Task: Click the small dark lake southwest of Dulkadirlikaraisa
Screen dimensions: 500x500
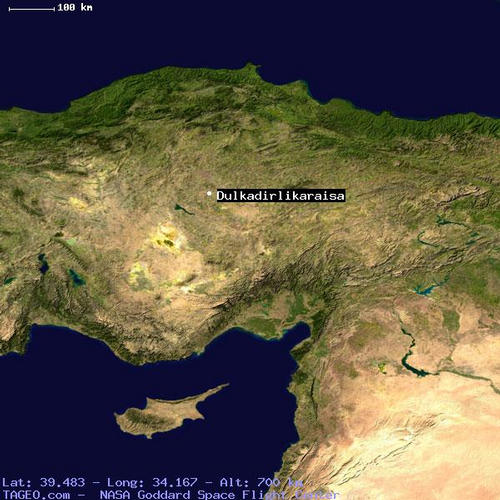Action: 183,209
